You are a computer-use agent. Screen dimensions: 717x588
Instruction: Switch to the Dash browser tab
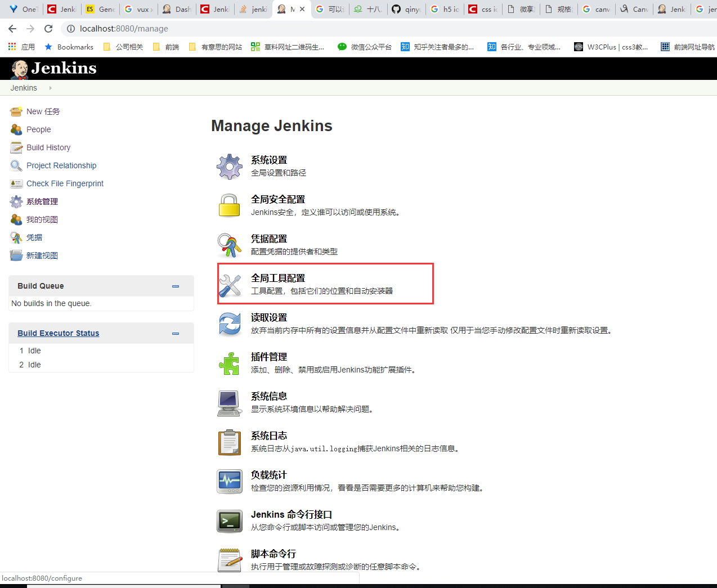coord(177,9)
